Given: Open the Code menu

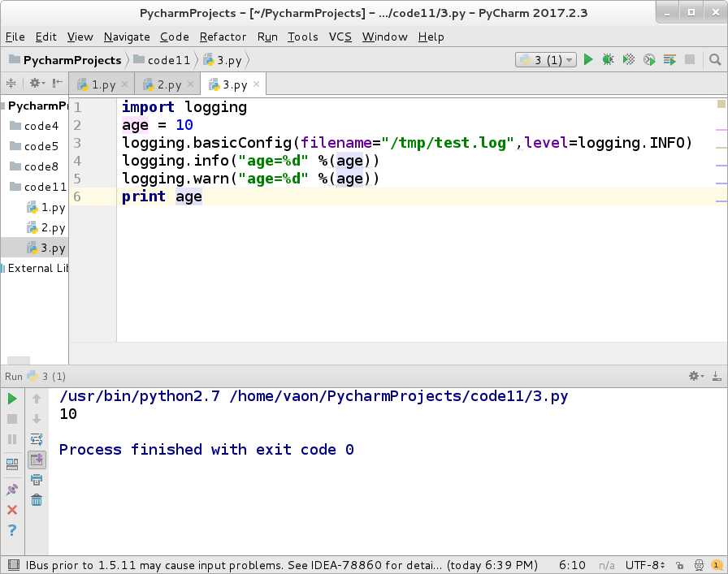Looking at the screenshot, I should point(174,37).
